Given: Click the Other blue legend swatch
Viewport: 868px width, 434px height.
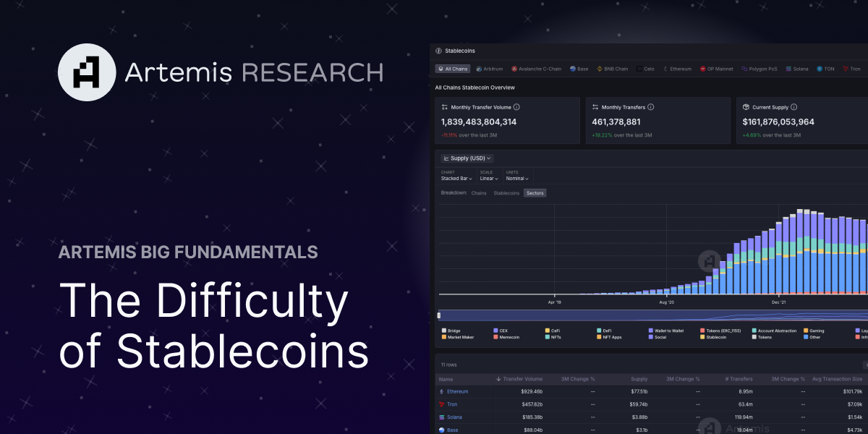Looking at the screenshot, I should (x=807, y=337).
